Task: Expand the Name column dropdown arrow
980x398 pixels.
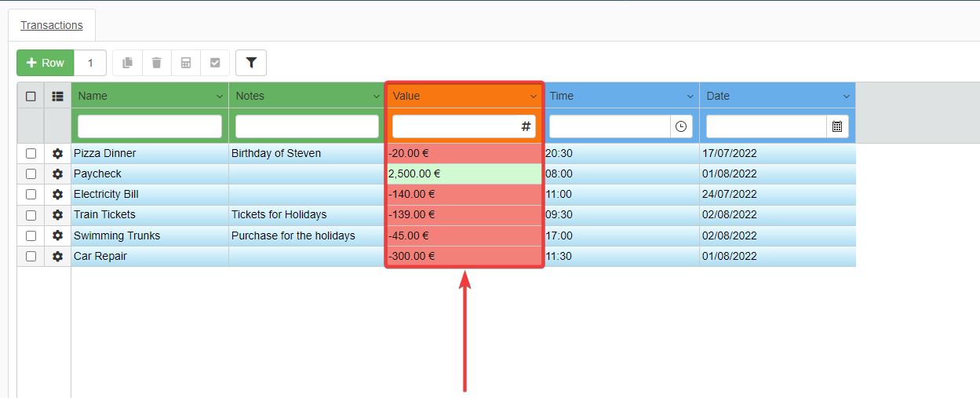Action: tap(220, 97)
